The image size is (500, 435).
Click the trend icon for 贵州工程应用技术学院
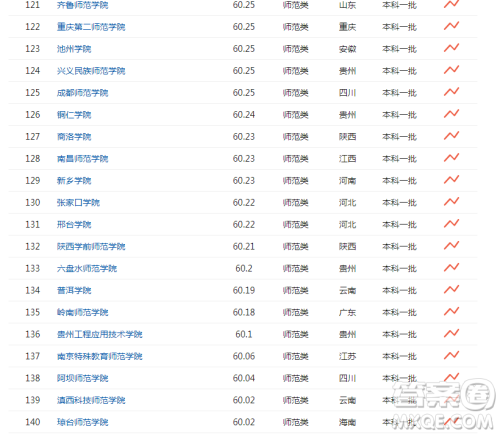coord(451,334)
